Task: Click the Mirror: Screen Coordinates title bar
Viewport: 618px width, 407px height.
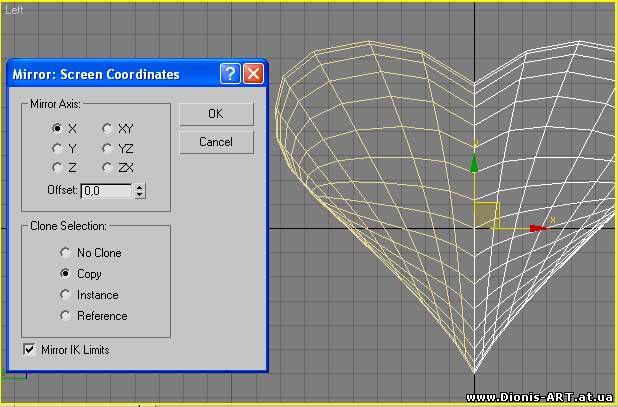Action: point(137,74)
